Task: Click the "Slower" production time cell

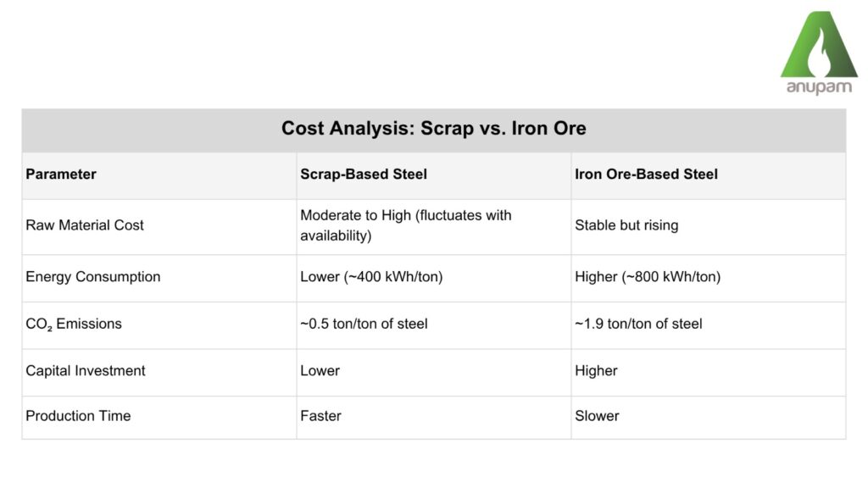Action: tap(597, 416)
